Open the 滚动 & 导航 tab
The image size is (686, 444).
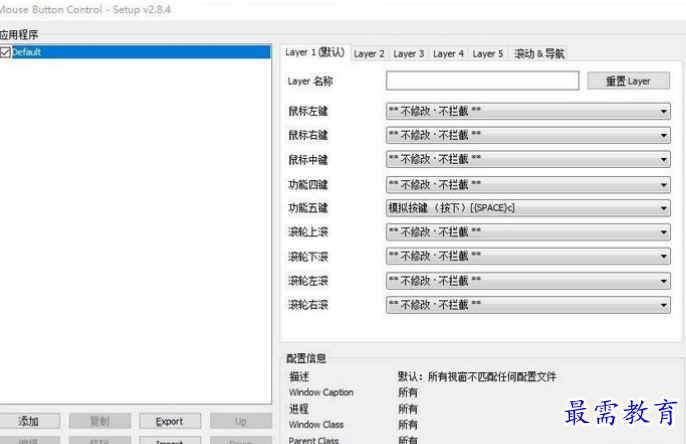tap(539, 54)
